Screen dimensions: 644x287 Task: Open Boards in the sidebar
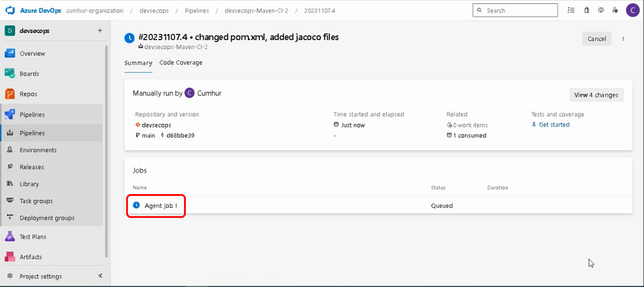tap(29, 74)
